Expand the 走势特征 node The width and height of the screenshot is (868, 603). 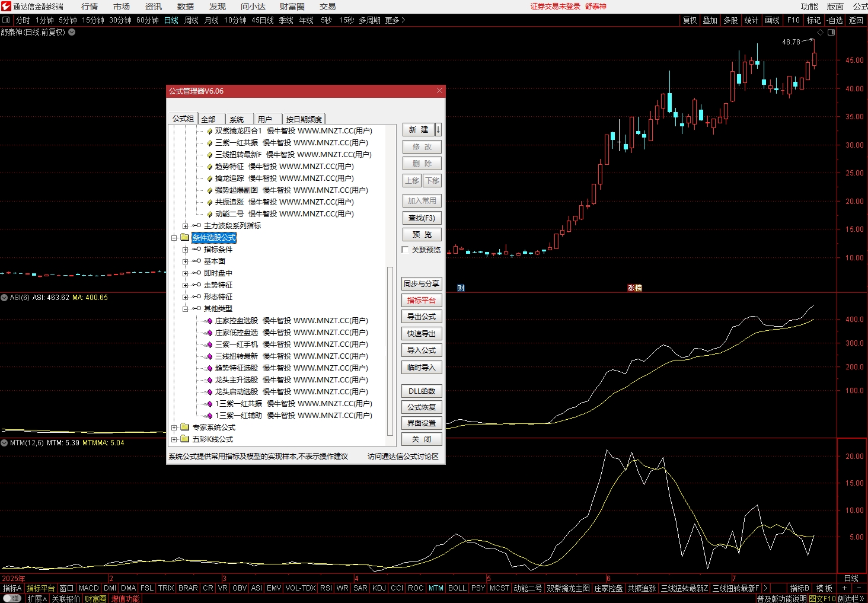click(x=185, y=285)
